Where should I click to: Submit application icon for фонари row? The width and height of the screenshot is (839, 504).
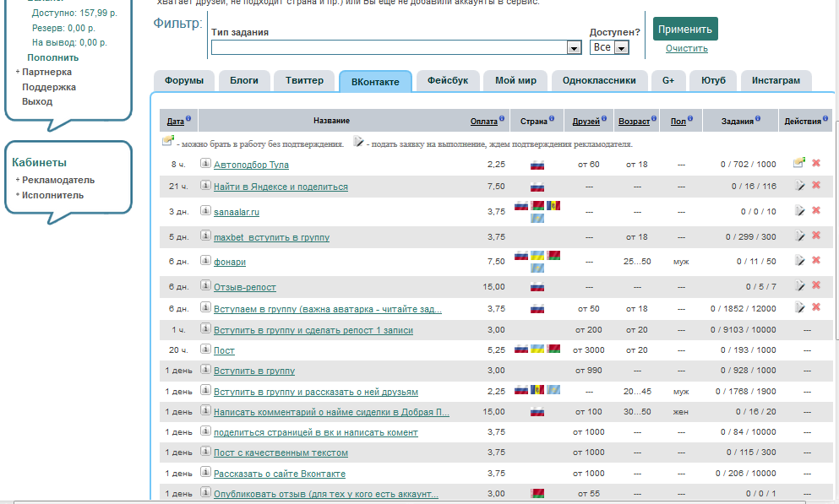tap(799, 260)
